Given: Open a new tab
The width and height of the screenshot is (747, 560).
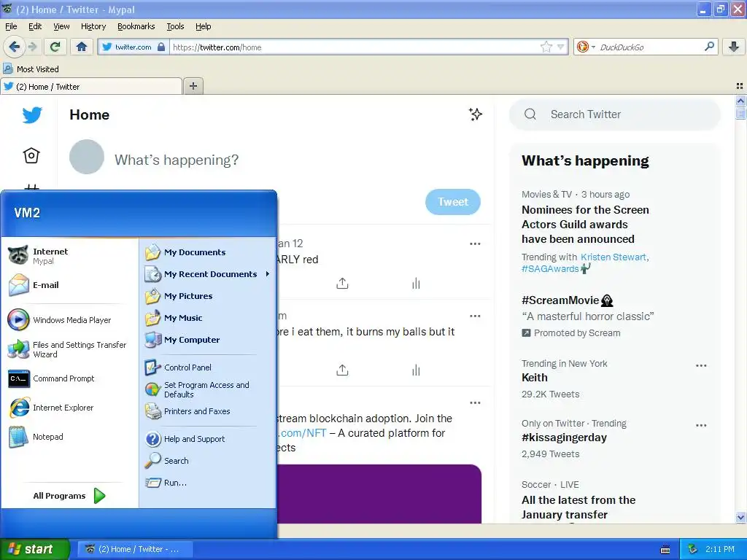Looking at the screenshot, I should [193, 86].
